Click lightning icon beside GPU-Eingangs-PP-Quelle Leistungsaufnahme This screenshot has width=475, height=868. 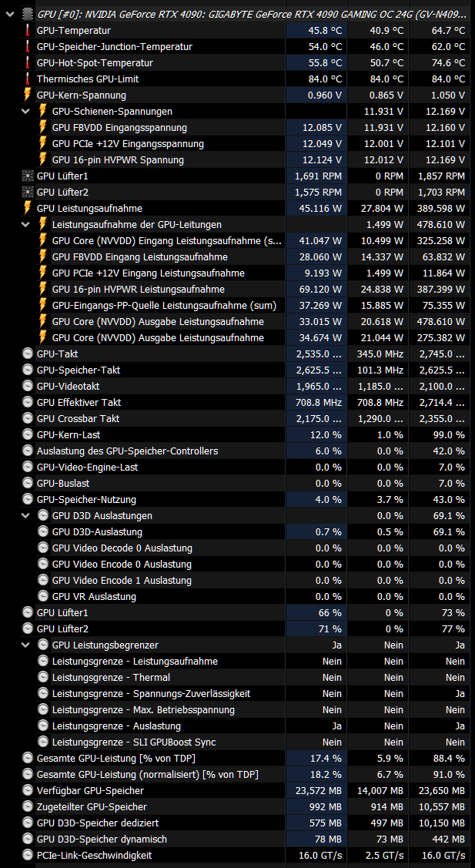(x=42, y=305)
